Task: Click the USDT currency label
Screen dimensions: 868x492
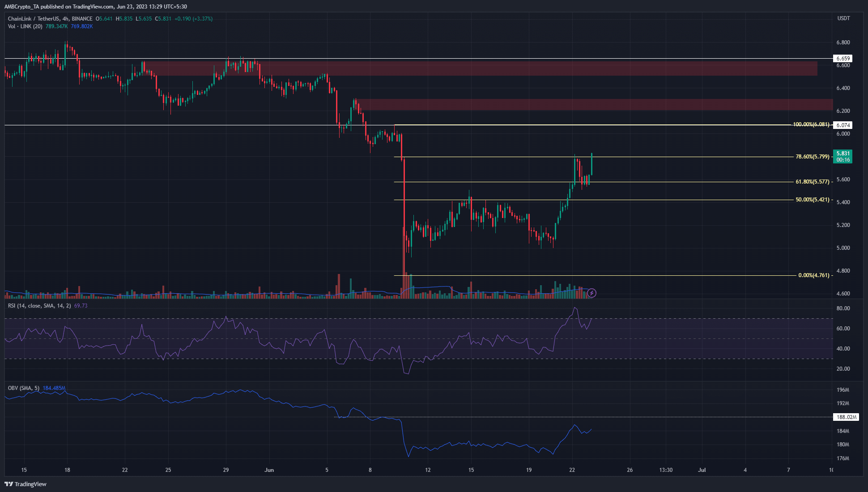Action: [843, 18]
